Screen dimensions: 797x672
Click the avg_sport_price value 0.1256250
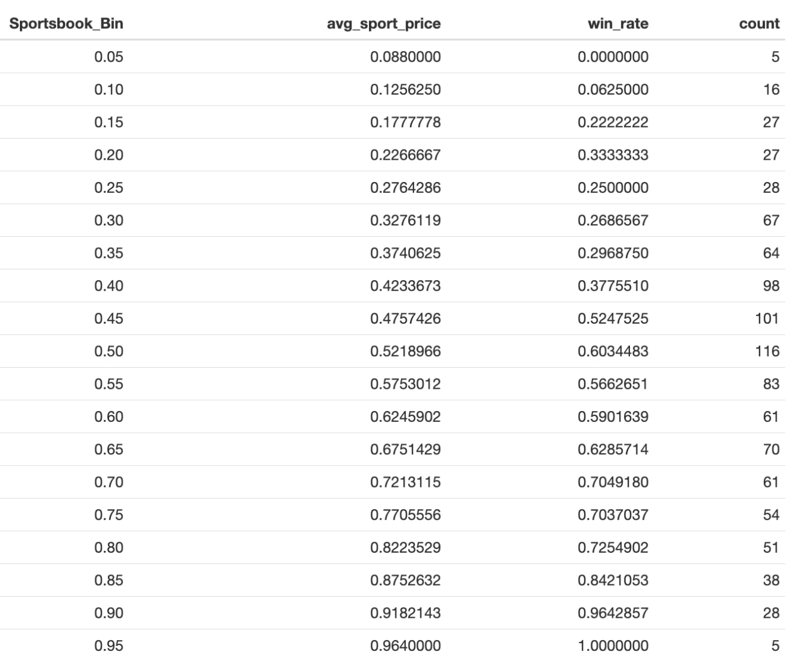tap(405, 90)
